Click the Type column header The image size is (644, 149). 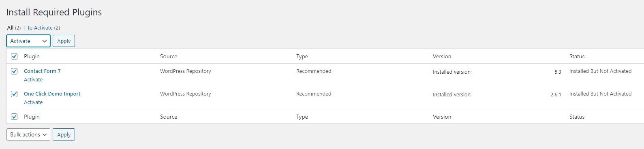click(x=302, y=56)
